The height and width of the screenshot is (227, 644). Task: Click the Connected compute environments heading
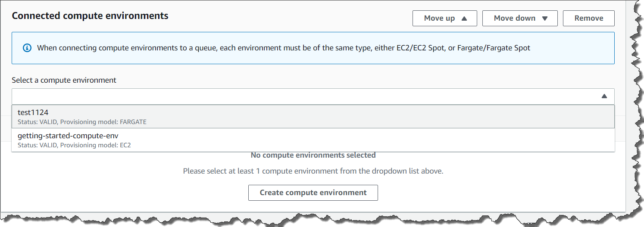(x=90, y=16)
